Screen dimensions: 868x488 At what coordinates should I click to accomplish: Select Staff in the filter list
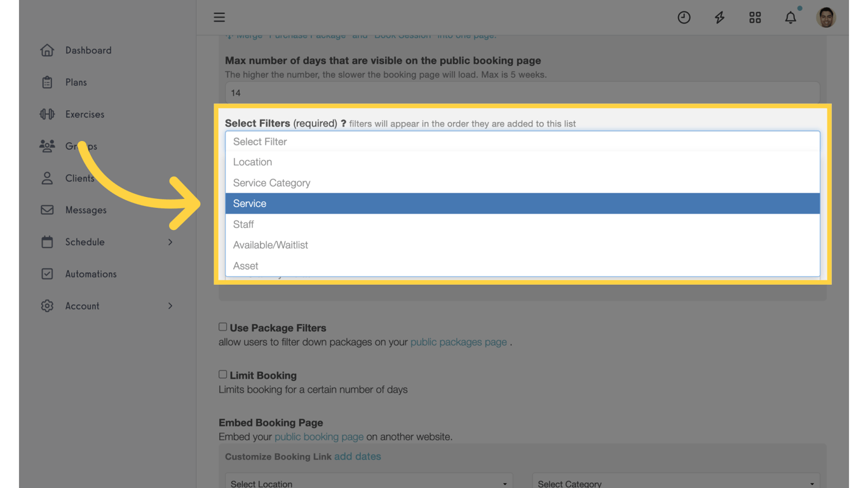click(x=243, y=224)
